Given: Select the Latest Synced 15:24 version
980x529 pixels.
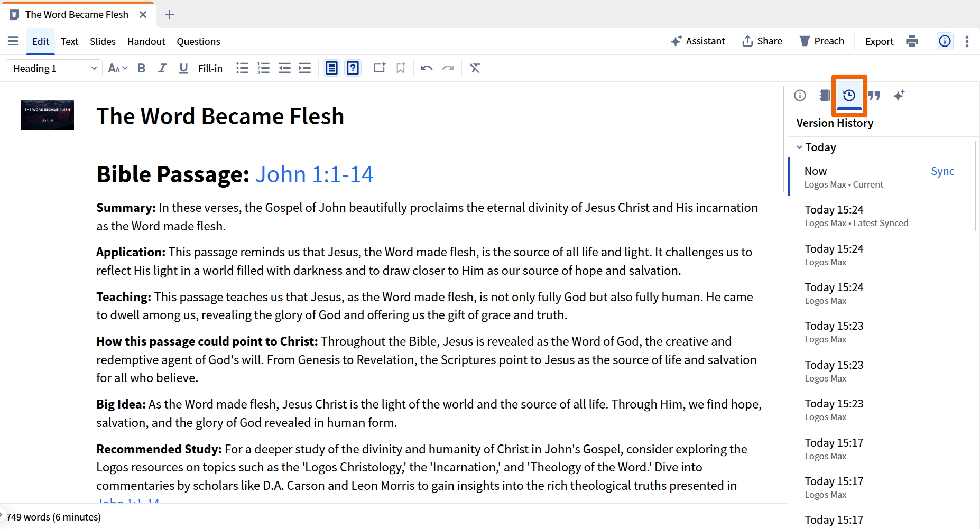Looking at the screenshot, I should click(881, 216).
